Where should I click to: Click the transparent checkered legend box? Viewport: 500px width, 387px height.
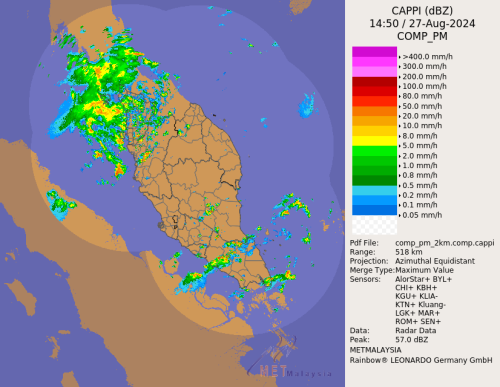pos(375,225)
